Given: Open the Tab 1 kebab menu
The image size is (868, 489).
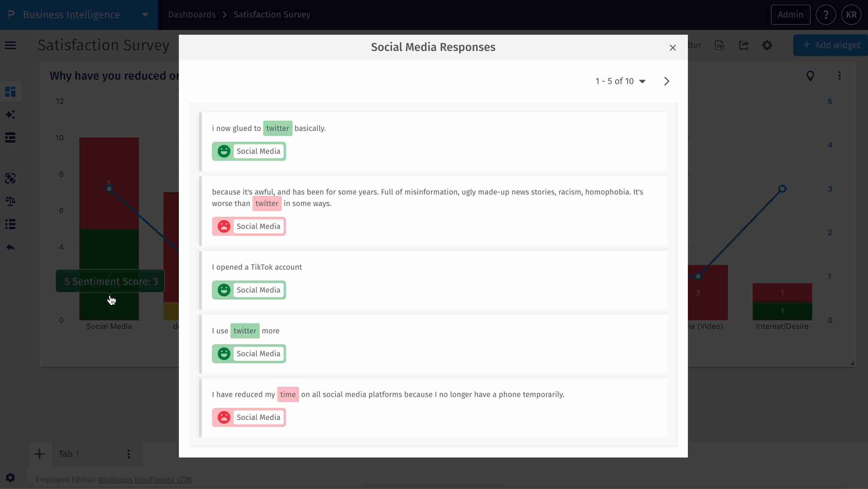Looking at the screenshot, I should (128, 454).
